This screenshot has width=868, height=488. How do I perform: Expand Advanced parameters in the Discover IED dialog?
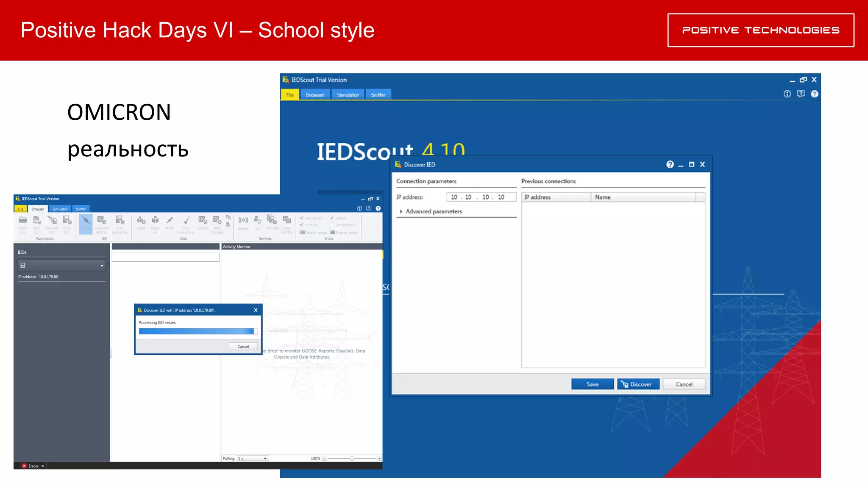point(431,211)
